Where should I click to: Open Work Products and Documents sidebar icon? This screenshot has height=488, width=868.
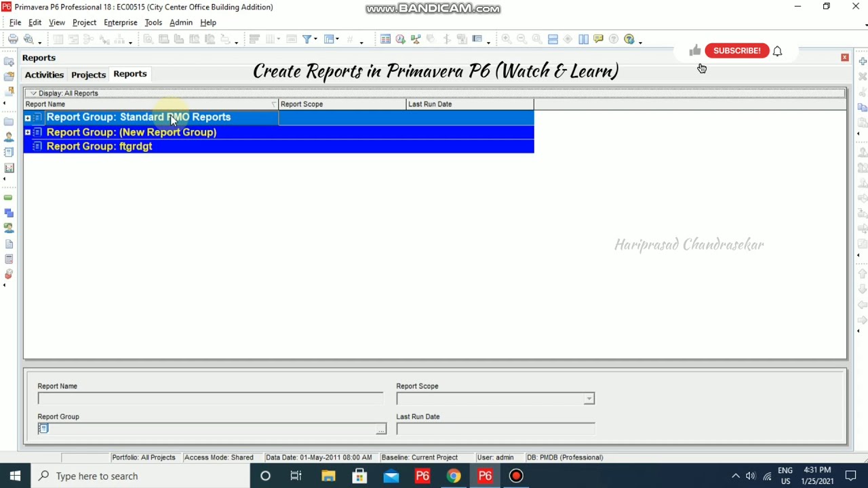(9, 244)
